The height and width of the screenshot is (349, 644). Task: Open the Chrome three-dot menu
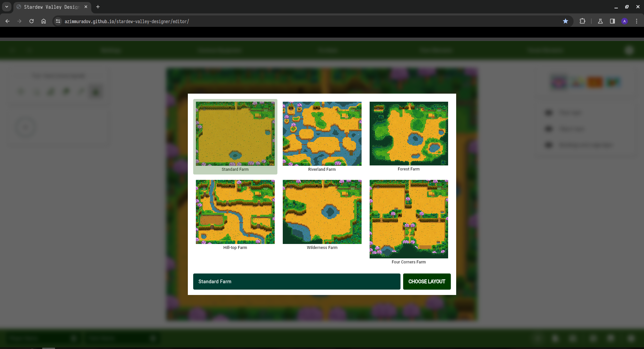click(x=637, y=21)
